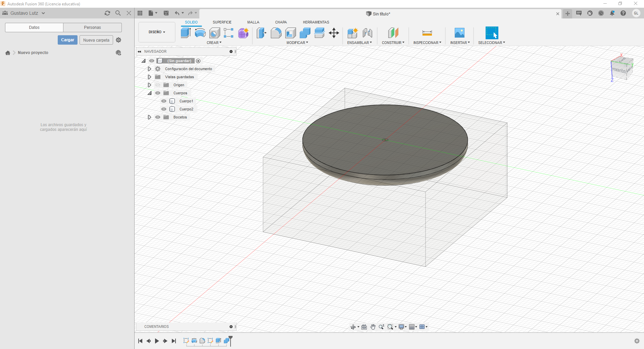Select the Fillet tool

tap(276, 33)
